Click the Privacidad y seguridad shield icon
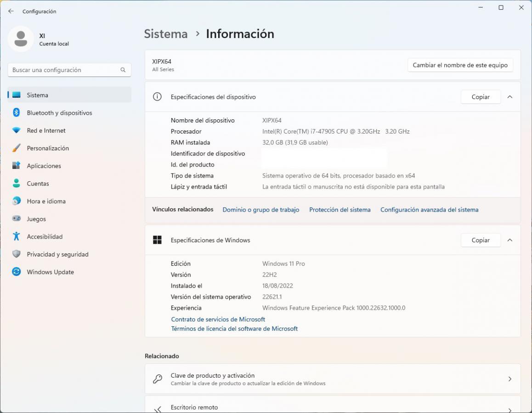Image resolution: width=532 pixels, height=413 pixels. [17, 254]
